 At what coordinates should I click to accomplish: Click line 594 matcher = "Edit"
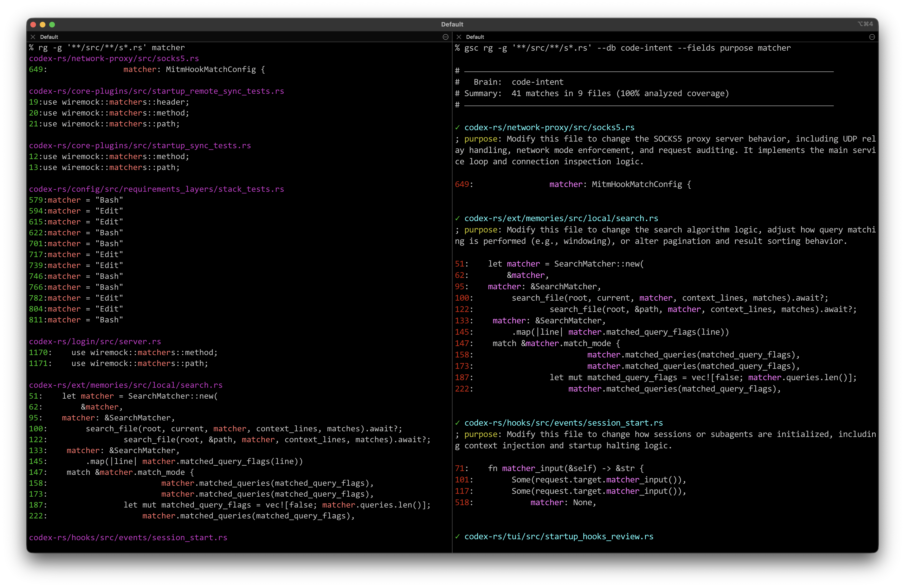[x=76, y=211]
